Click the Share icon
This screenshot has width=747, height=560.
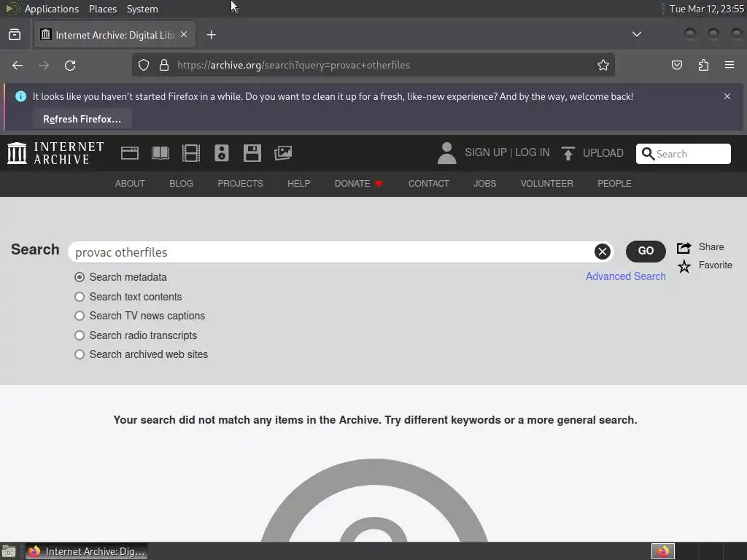[684, 248]
